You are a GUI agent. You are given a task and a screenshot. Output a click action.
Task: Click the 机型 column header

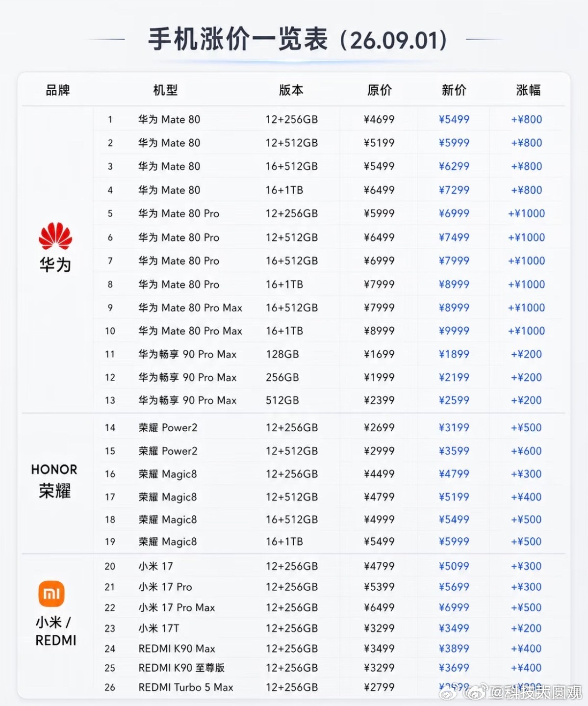(165, 90)
